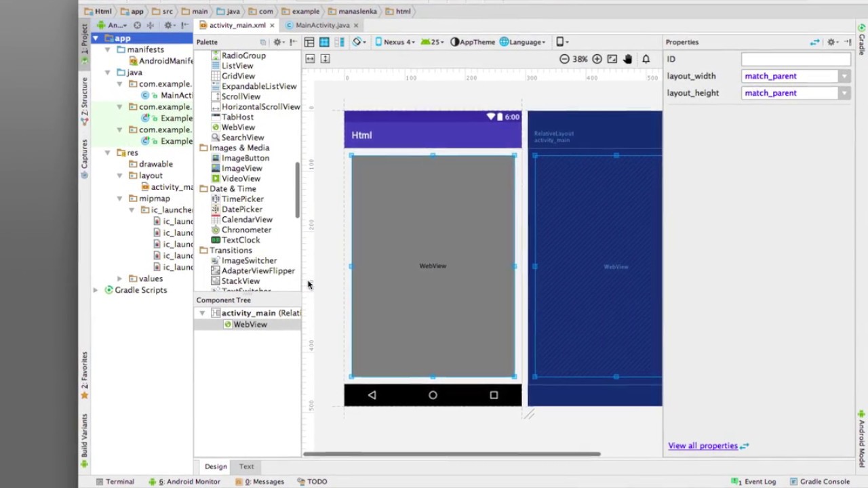Enable the pan hand tool
Viewport: 868px width, 488px height.
point(628,59)
